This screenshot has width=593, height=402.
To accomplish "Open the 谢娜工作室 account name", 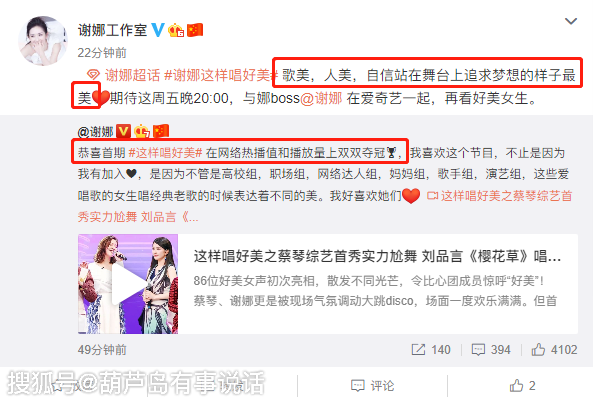I will coord(112,30).
